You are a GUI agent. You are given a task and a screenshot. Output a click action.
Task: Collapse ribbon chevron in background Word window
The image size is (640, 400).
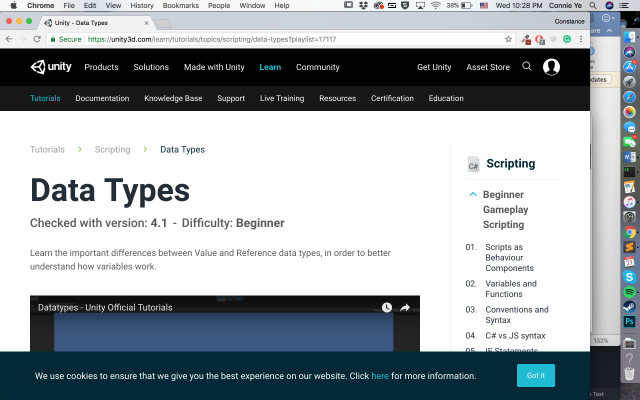[x=609, y=31]
